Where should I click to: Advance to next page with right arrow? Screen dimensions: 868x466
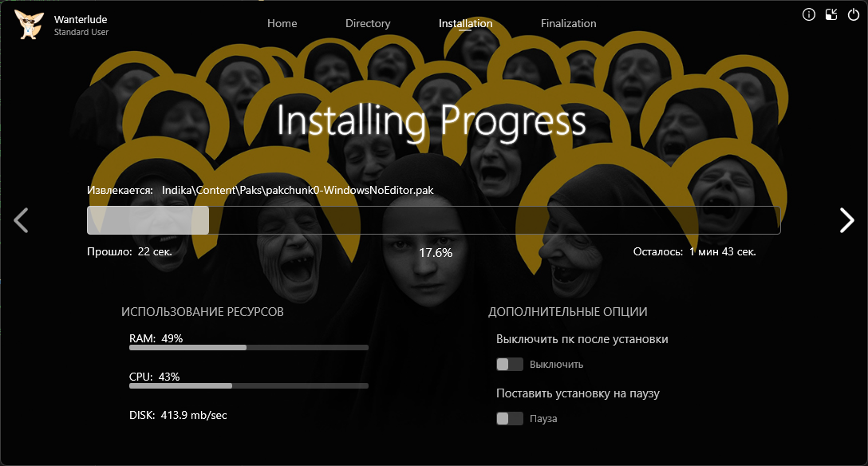tap(846, 220)
